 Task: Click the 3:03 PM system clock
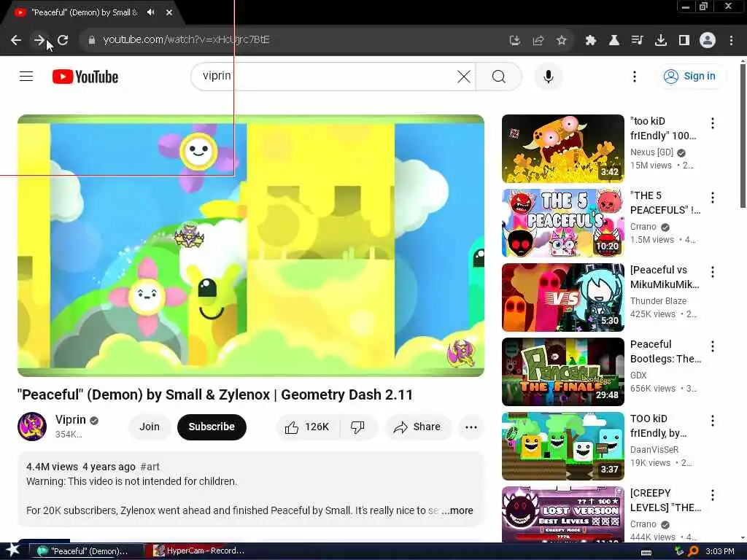coord(720,551)
